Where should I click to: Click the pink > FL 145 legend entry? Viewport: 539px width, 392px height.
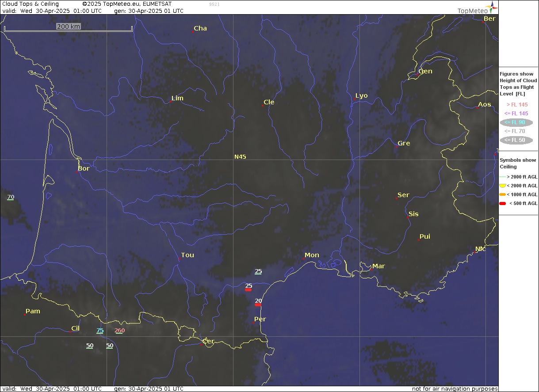coord(517,105)
